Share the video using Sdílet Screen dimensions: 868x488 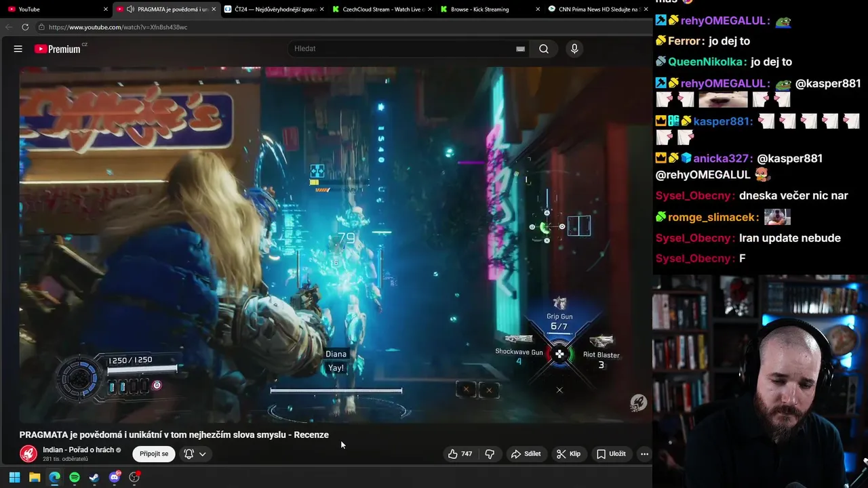526,454
